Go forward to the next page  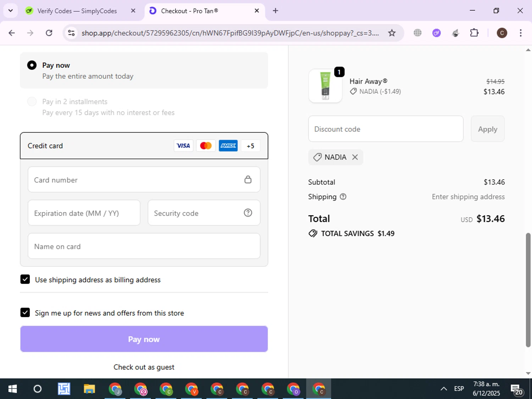30,33
